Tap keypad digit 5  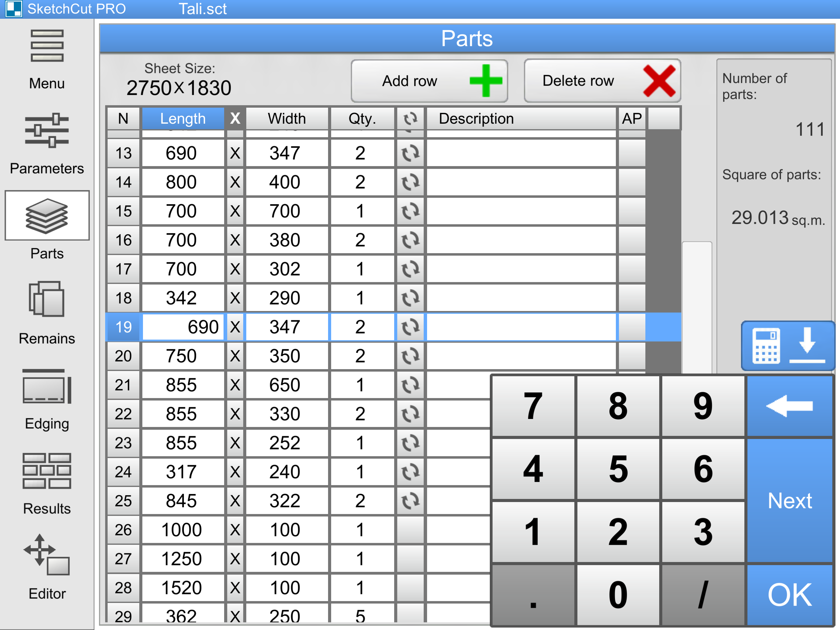point(618,469)
